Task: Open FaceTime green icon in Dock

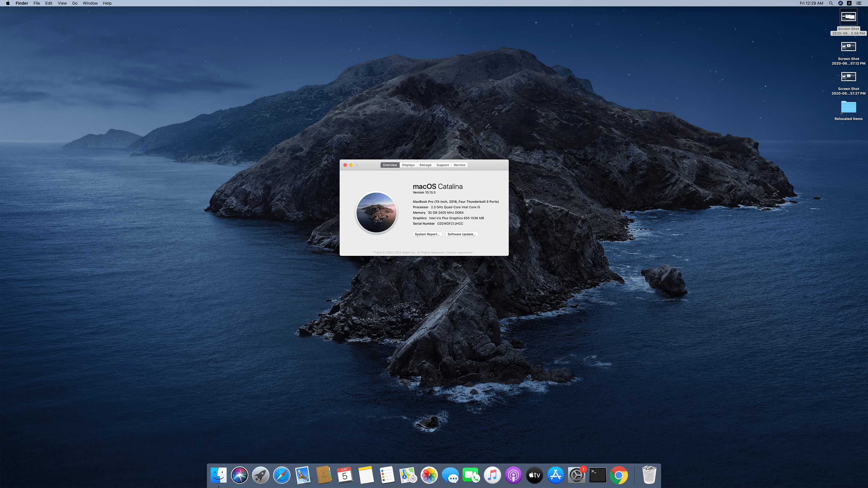Action: point(471,475)
